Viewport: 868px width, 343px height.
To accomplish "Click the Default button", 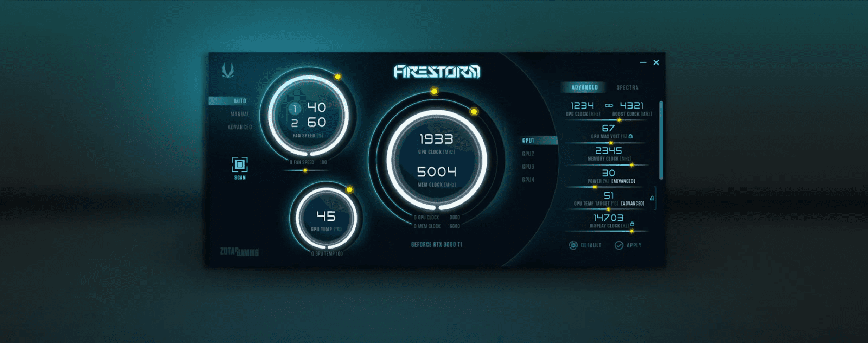I will pos(585,245).
